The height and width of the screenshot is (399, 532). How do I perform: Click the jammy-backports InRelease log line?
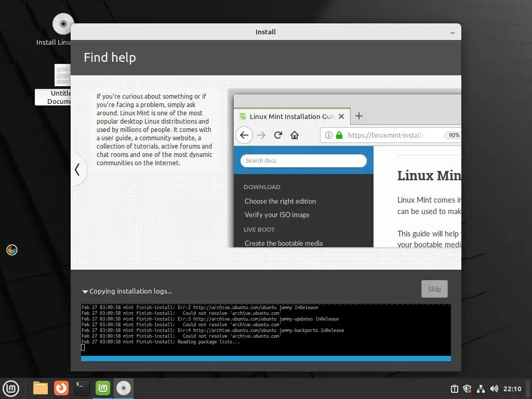point(212,330)
